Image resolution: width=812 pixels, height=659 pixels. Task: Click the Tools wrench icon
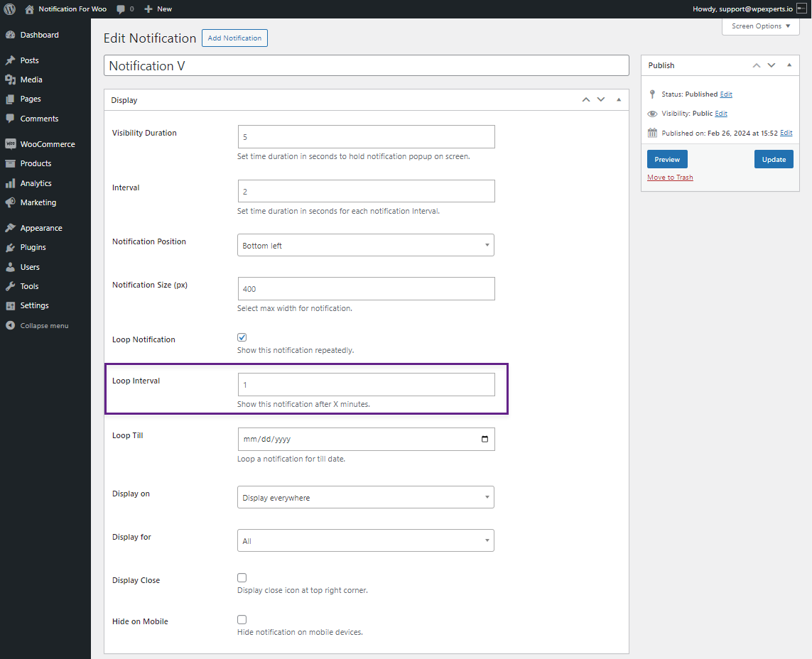click(x=11, y=286)
